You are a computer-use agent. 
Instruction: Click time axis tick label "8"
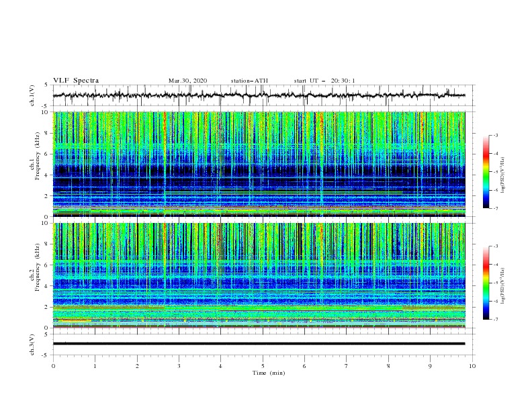point(388,366)
